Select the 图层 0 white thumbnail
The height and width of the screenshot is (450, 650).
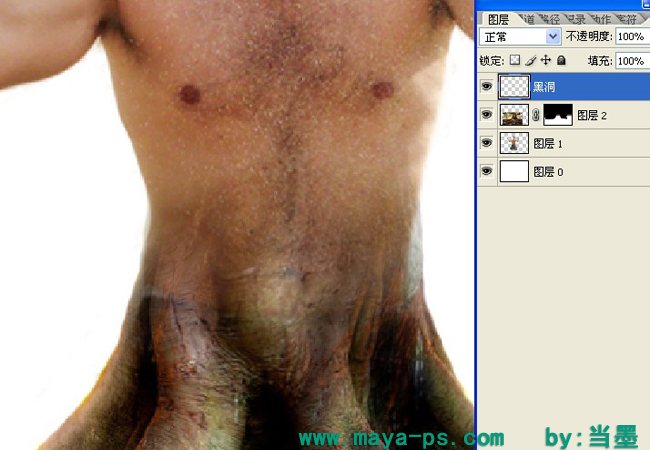click(x=514, y=171)
